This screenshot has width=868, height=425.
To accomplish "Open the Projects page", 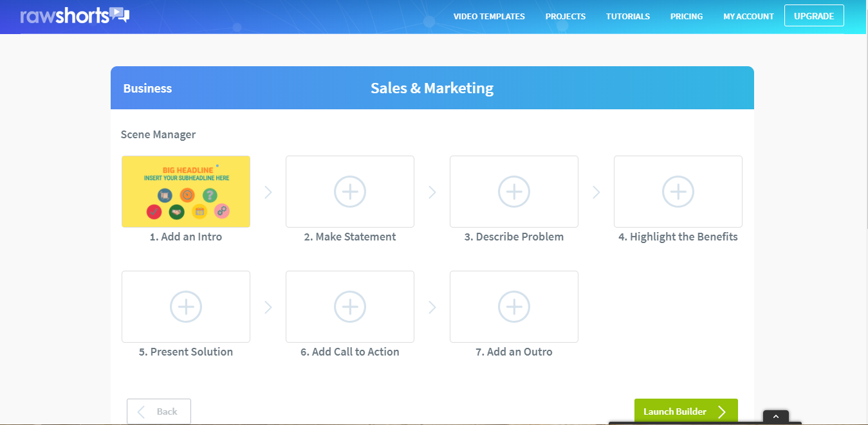I will tap(566, 17).
